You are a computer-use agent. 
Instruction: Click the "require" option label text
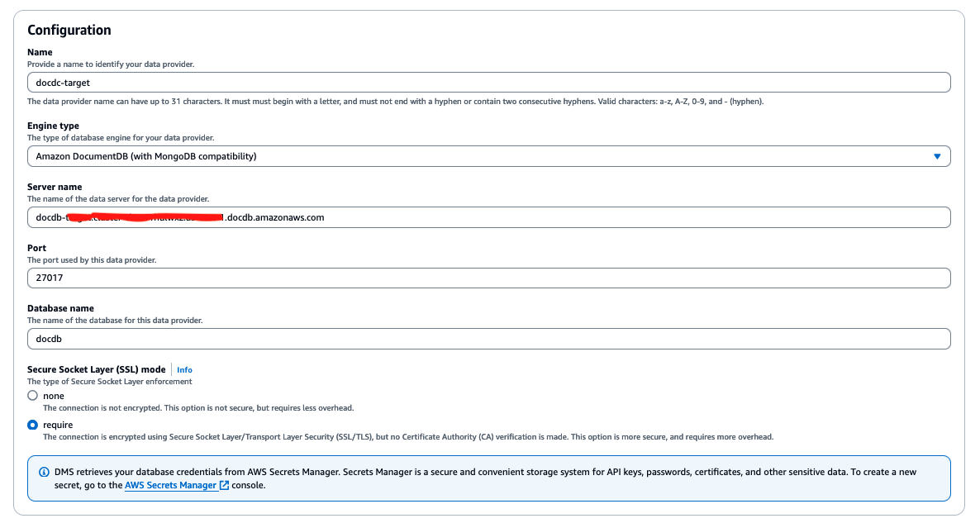click(x=58, y=425)
